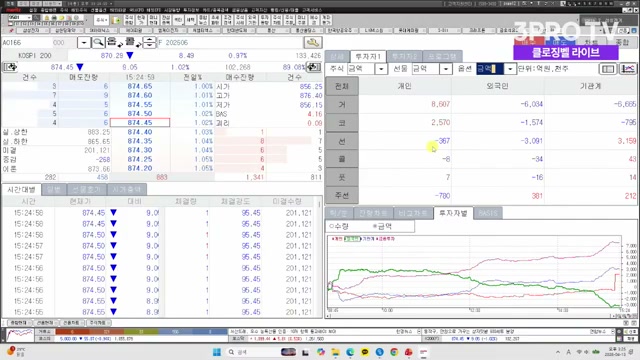The image size is (640, 360).
Task: Open Microsoft Edge from the taskbar
Action: [350, 352]
